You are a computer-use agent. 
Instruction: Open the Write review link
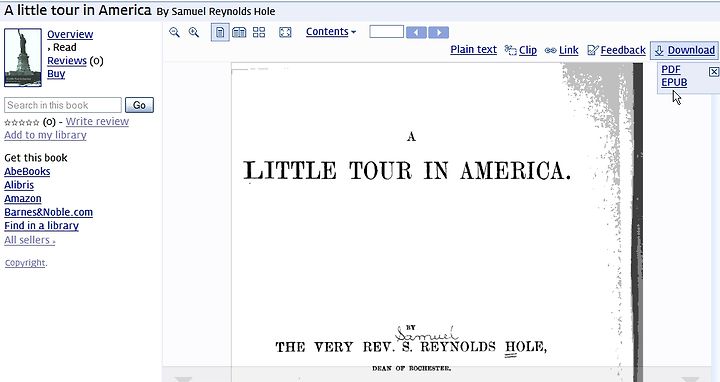click(x=97, y=121)
